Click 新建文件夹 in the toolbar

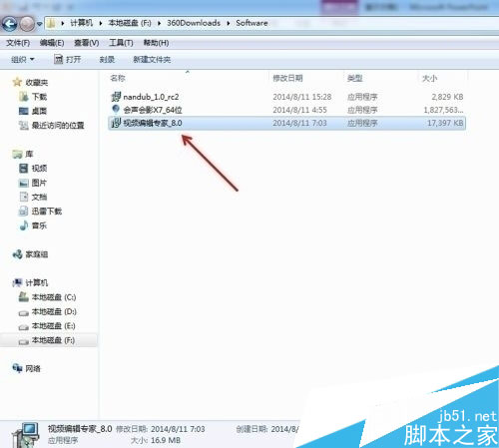click(x=152, y=60)
